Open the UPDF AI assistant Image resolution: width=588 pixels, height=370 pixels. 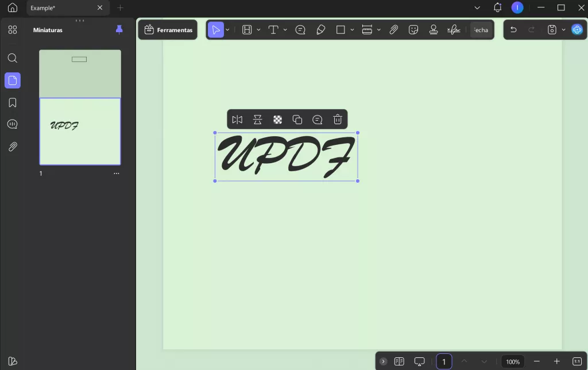pyautogui.click(x=577, y=30)
